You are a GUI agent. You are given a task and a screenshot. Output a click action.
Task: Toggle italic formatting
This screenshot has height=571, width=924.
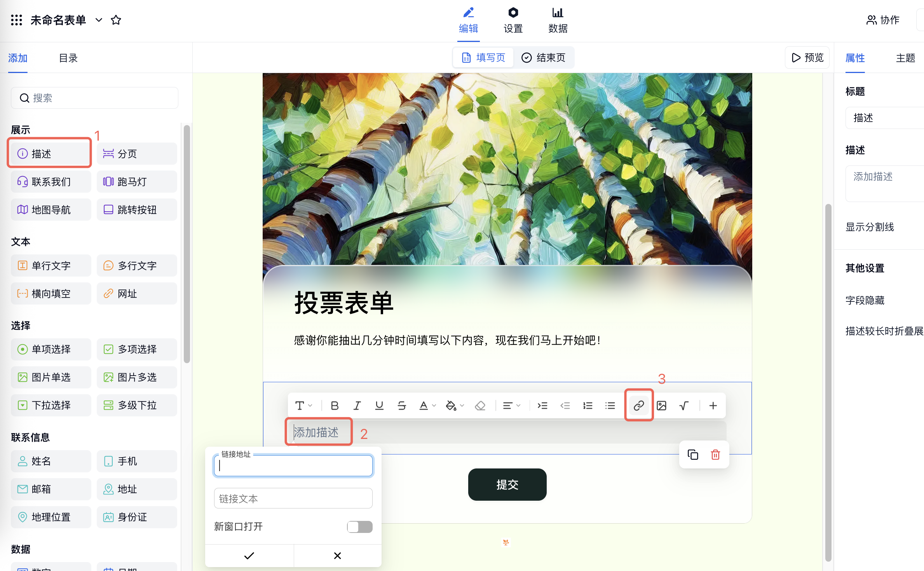pyautogui.click(x=357, y=406)
